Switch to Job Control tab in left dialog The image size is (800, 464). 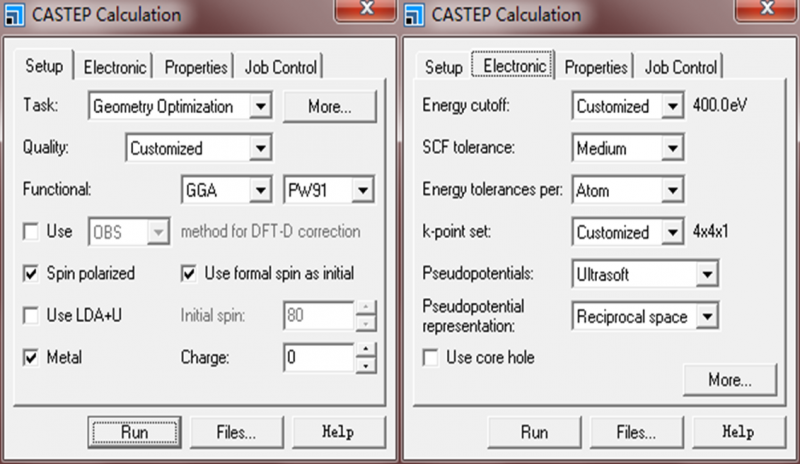(281, 67)
